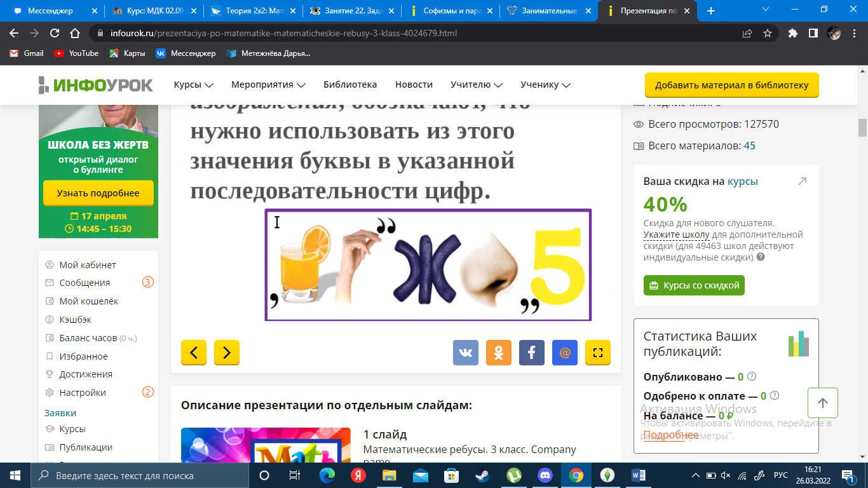Open Мой кабинет in sidebar
This screenshot has height=488, width=868.
pyautogui.click(x=88, y=265)
